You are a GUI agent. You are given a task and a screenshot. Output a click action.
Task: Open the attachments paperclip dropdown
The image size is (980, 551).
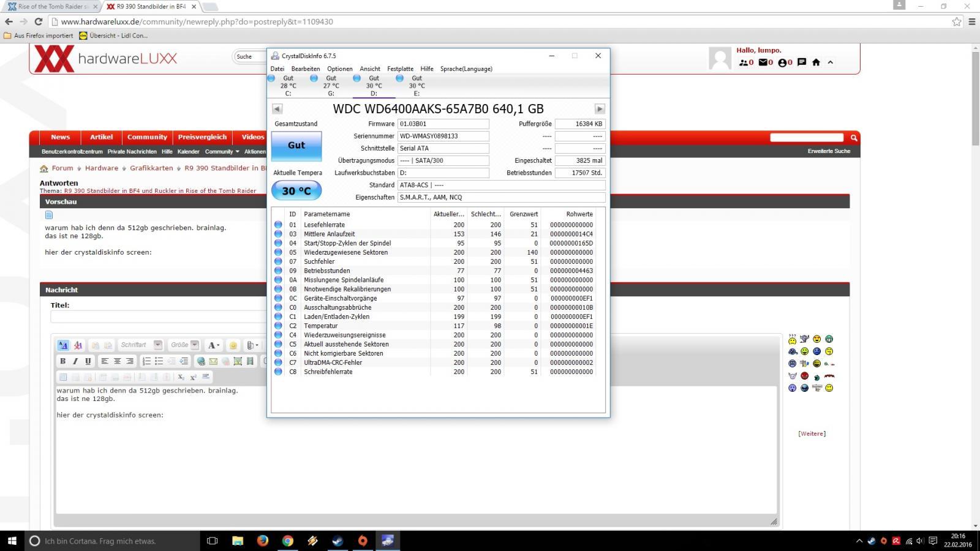[x=252, y=345]
